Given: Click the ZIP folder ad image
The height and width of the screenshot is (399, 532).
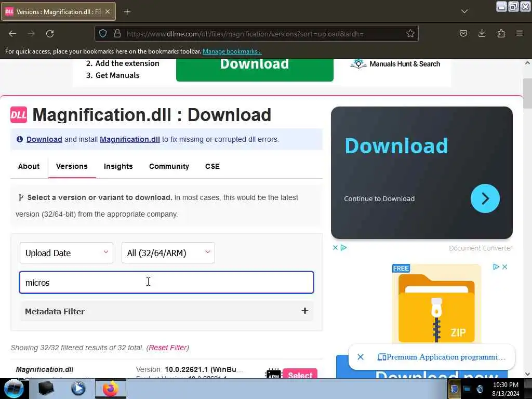Looking at the screenshot, I should tap(436, 303).
